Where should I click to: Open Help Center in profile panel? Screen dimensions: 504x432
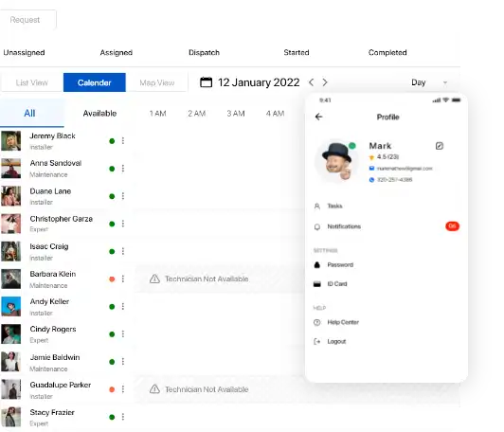click(343, 322)
